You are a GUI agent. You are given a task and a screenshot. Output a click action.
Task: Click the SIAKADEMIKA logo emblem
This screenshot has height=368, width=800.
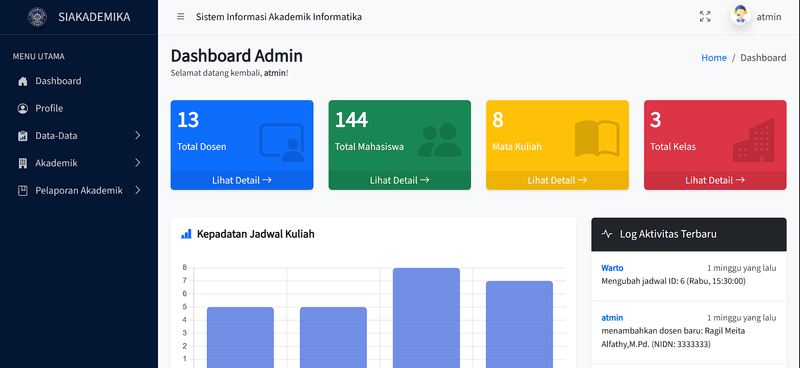[37, 17]
